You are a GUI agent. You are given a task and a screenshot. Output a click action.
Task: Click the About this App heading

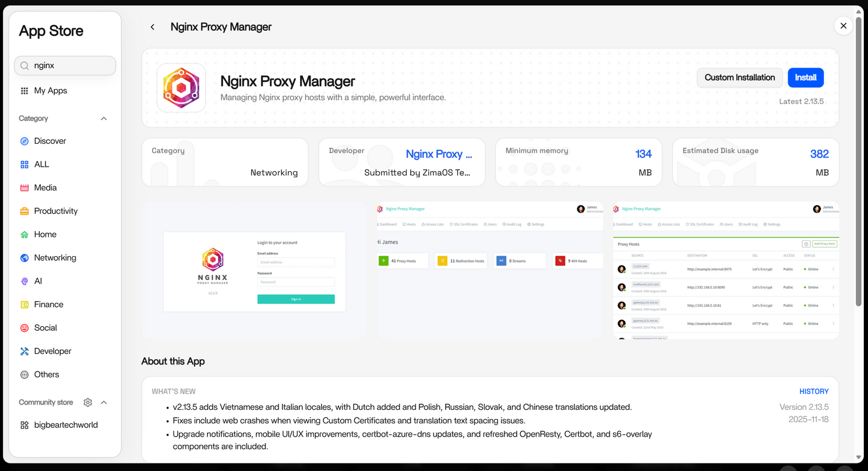click(x=173, y=361)
